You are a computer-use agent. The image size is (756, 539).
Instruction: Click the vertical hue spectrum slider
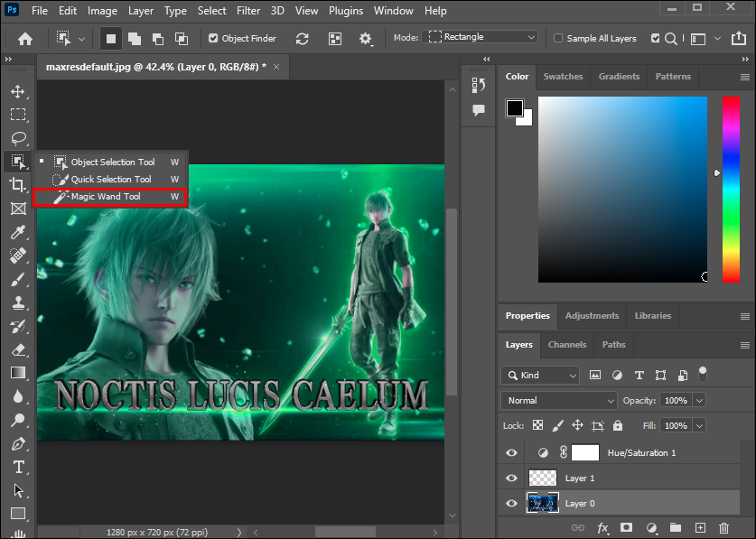coord(730,190)
